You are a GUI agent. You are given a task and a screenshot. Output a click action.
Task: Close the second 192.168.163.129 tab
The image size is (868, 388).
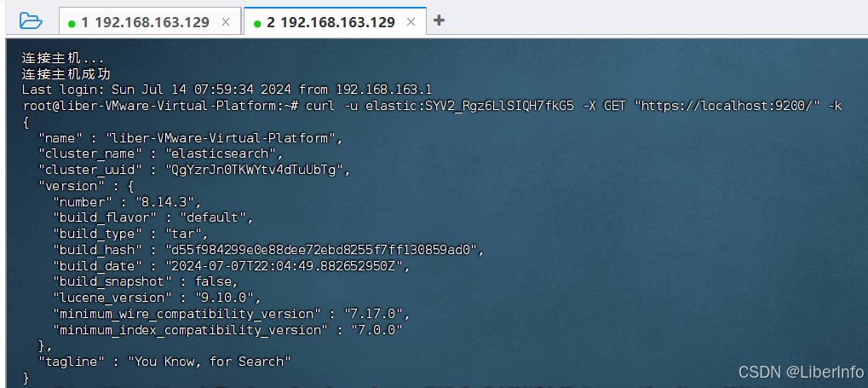click(411, 22)
